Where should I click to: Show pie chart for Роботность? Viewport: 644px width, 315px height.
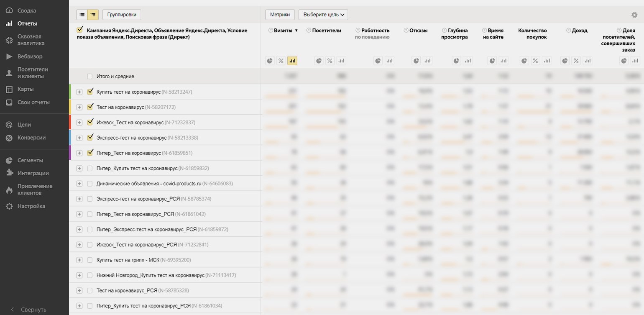click(378, 61)
